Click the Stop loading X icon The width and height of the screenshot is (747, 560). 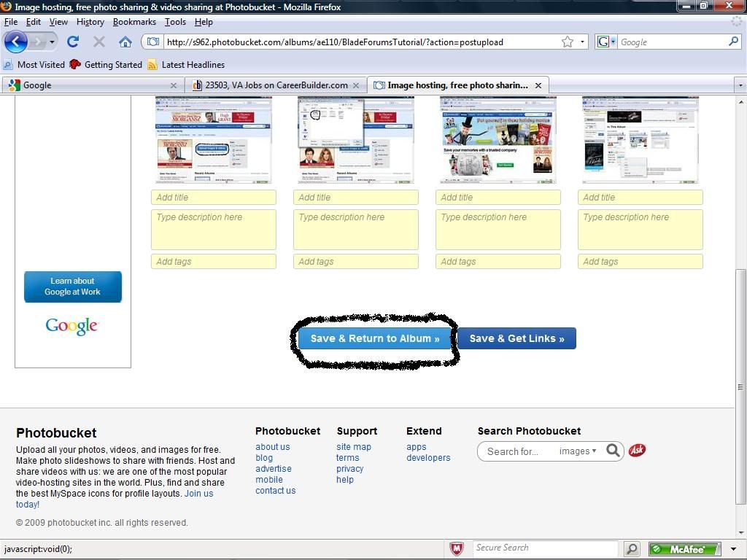point(99,42)
